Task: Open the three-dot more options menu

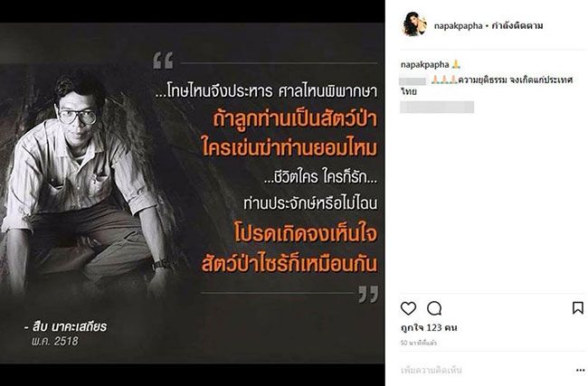Action: click(580, 371)
